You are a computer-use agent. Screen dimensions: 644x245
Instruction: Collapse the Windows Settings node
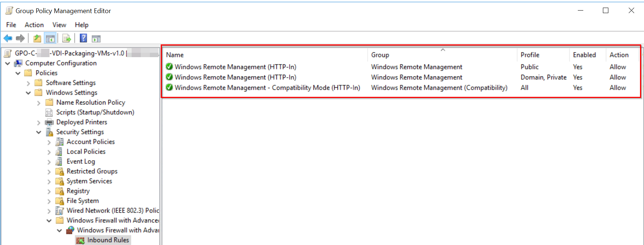click(28, 93)
